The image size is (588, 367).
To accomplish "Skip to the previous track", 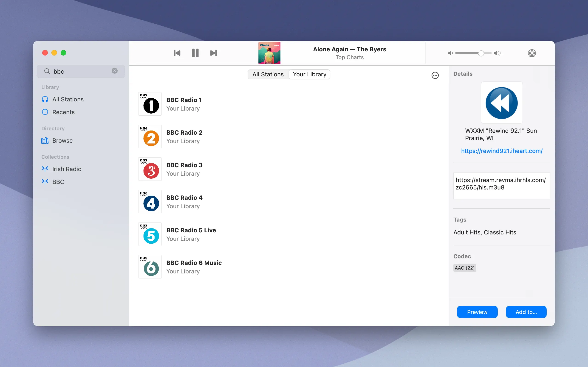I will coord(177,53).
